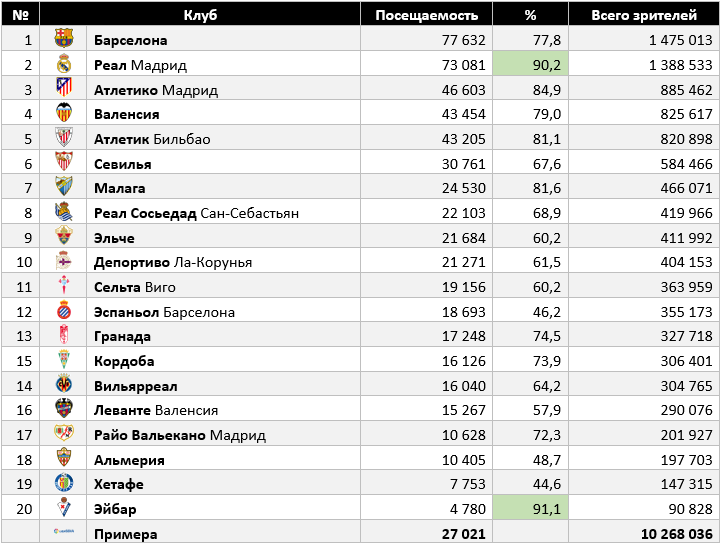Click the Levante crest icon
This screenshot has width=720, height=543.
tap(64, 410)
